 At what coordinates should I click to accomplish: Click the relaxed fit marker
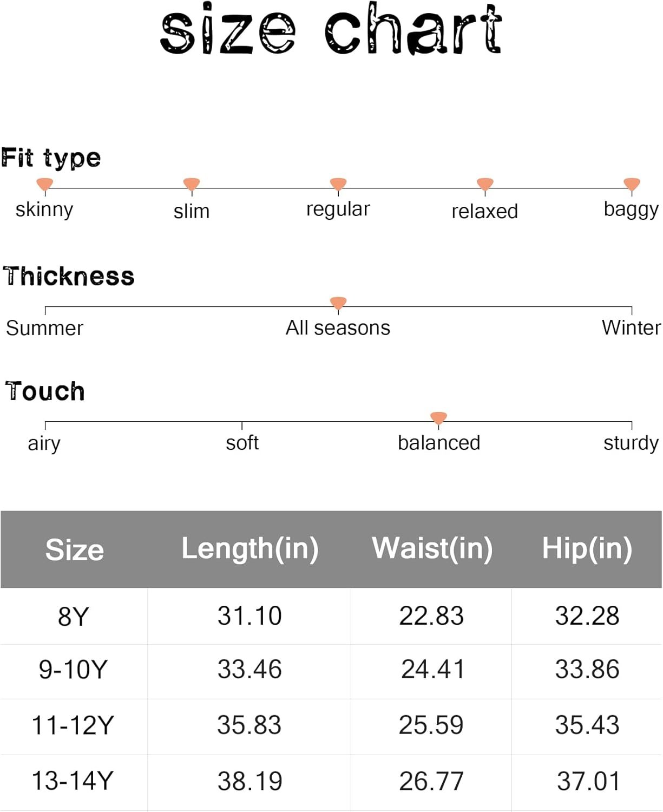coord(485,184)
